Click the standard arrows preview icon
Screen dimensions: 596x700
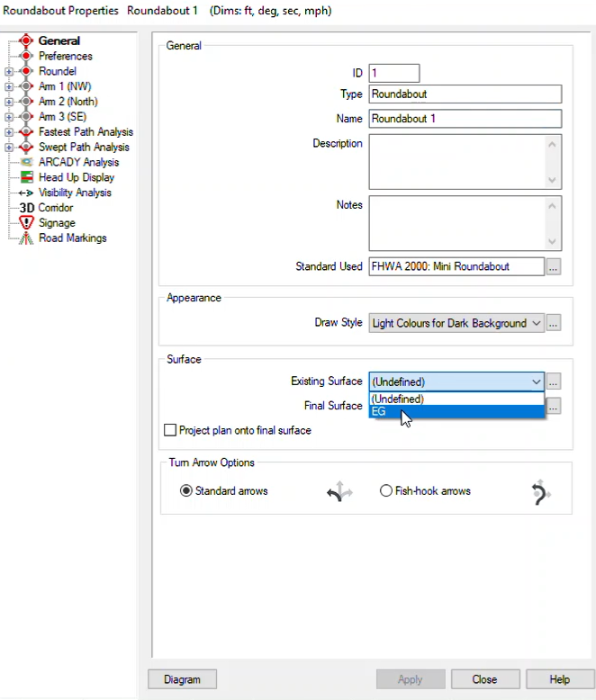click(x=339, y=491)
